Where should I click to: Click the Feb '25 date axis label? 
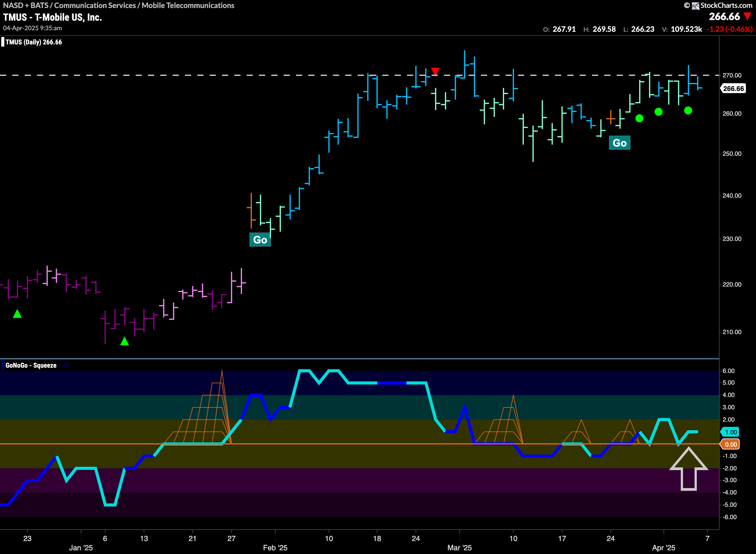[x=275, y=548]
